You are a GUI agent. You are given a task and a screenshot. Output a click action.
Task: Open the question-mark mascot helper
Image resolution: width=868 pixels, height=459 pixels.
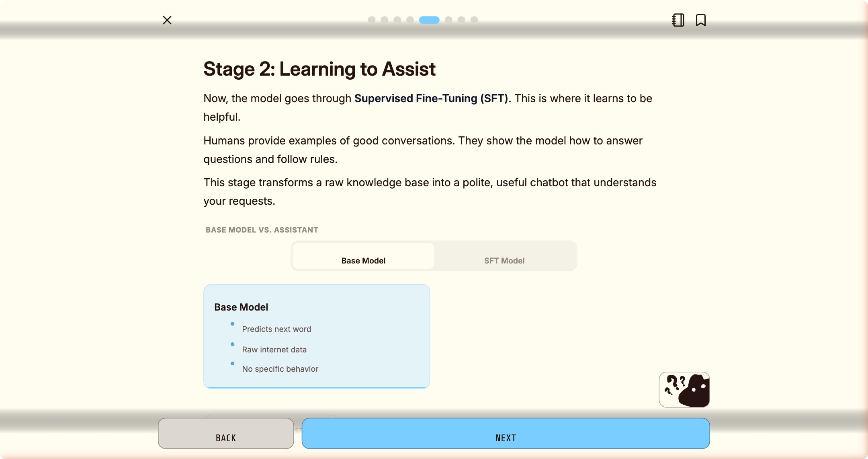click(684, 389)
